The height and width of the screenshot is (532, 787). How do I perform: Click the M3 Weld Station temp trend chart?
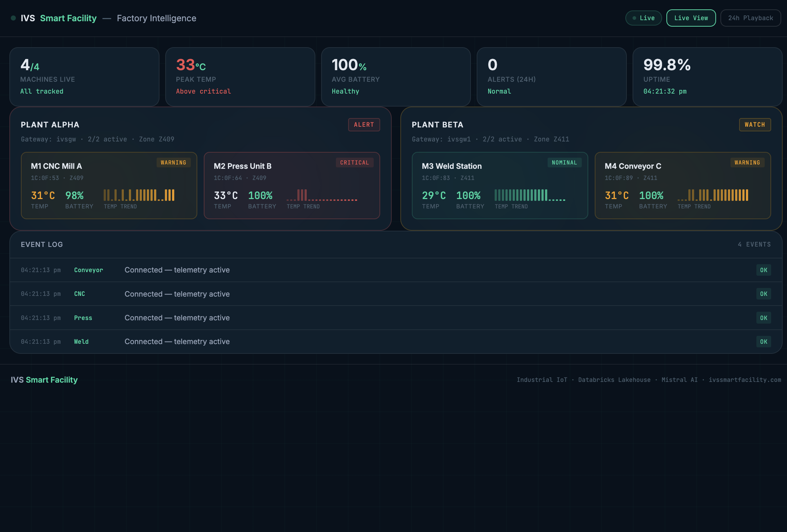530,195
